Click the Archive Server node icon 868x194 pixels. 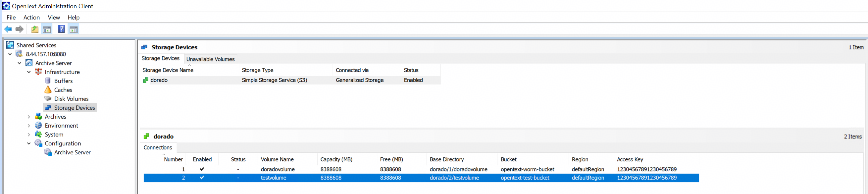click(29, 63)
